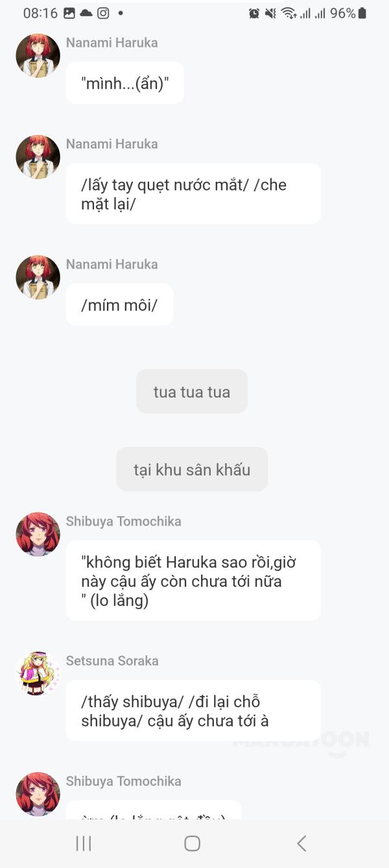Image resolution: width=389 pixels, height=868 pixels.
Task: Tap the "tại khu sân khấu" scene bubble
Action: (x=192, y=469)
